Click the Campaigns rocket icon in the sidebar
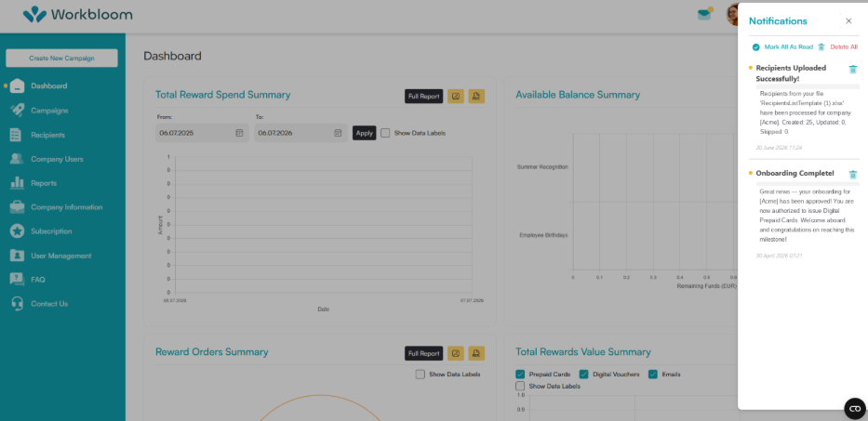 (x=17, y=110)
